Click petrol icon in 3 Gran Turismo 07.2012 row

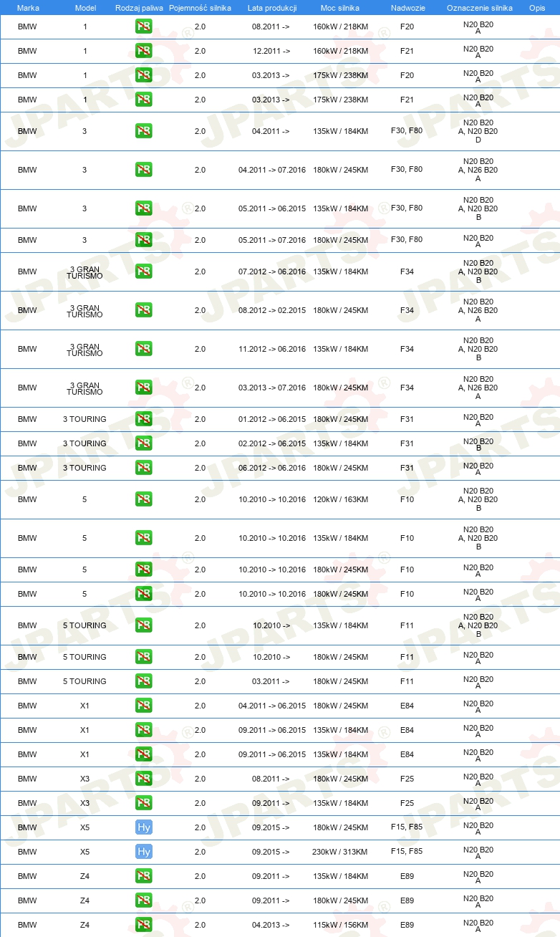click(x=144, y=272)
